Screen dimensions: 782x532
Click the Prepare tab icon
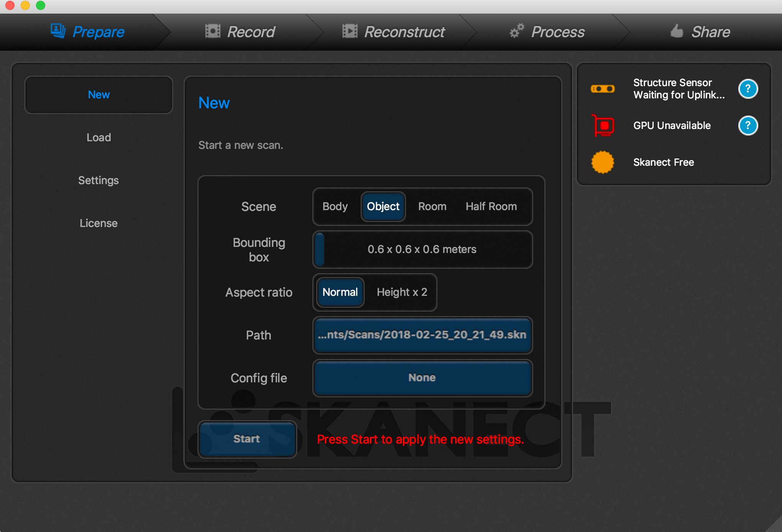(x=58, y=31)
